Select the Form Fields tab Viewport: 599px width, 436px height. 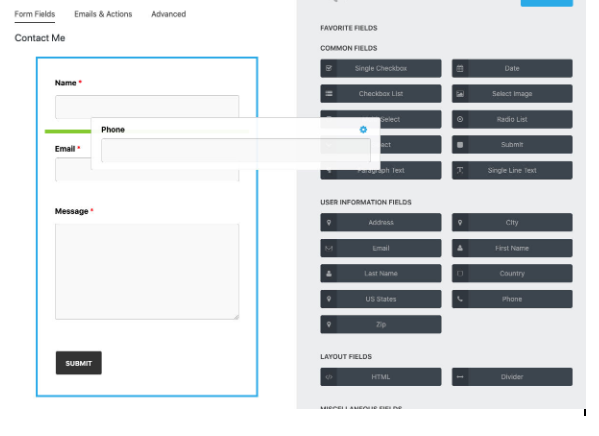(35, 14)
